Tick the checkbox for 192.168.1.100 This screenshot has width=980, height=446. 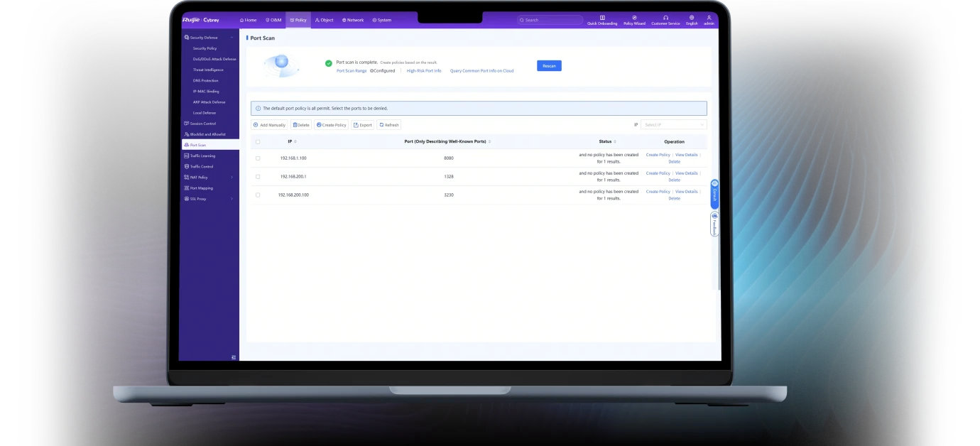coord(258,158)
